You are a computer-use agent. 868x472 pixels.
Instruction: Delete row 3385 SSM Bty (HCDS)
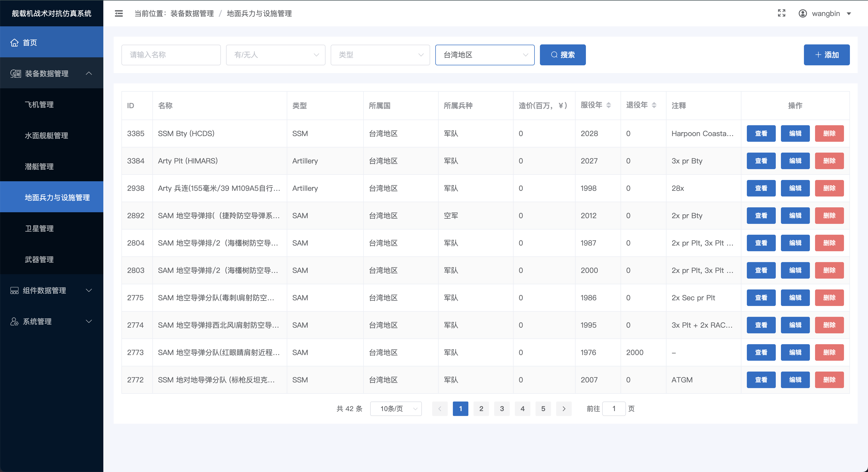829,133
